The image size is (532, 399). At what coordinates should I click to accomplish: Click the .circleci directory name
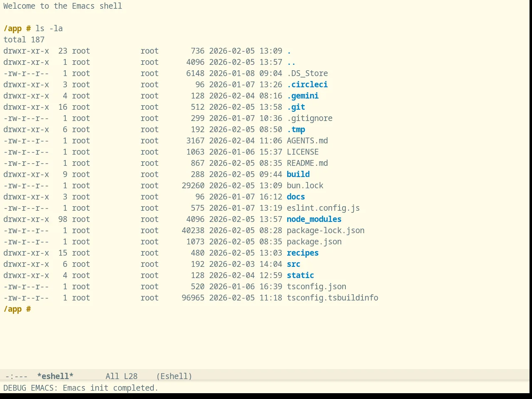click(x=307, y=84)
